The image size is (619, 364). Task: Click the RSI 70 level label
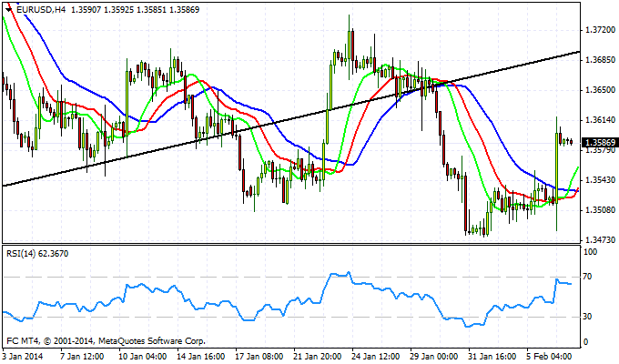pos(587,277)
